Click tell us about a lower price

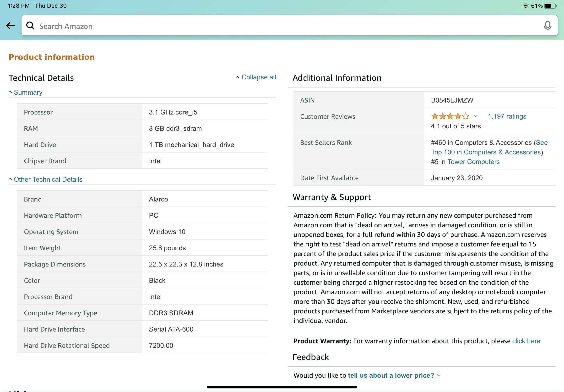pyautogui.click(x=391, y=375)
